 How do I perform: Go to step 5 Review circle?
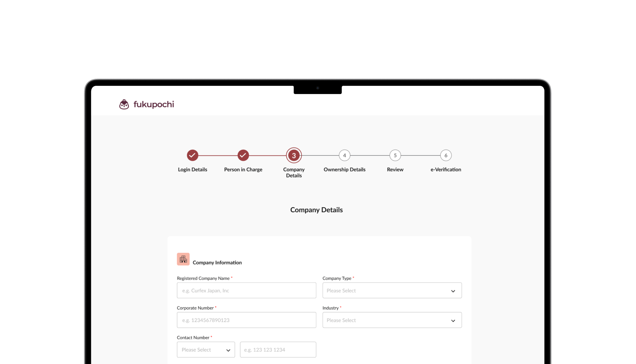(x=395, y=156)
